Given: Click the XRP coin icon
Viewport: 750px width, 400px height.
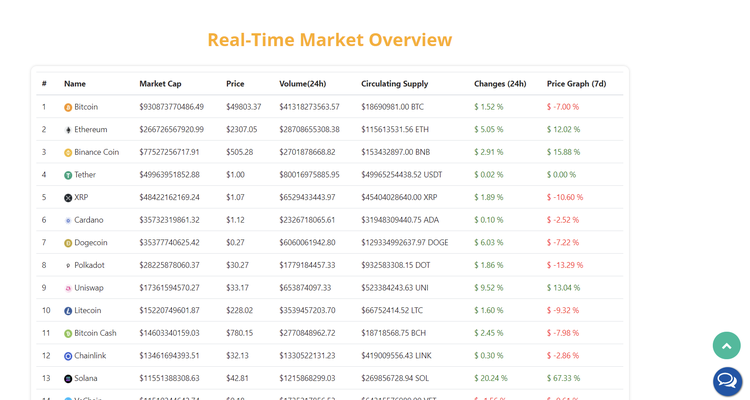Looking at the screenshot, I should [x=68, y=198].
